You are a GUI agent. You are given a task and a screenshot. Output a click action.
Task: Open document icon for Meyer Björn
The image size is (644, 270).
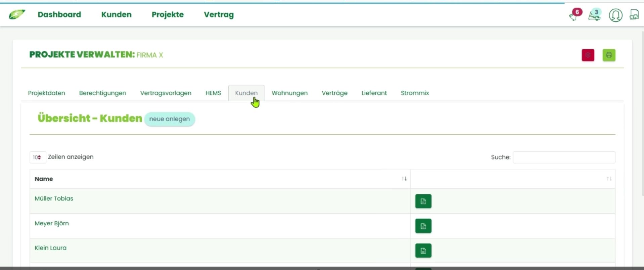pyautogui.click(x=423, y=226)
